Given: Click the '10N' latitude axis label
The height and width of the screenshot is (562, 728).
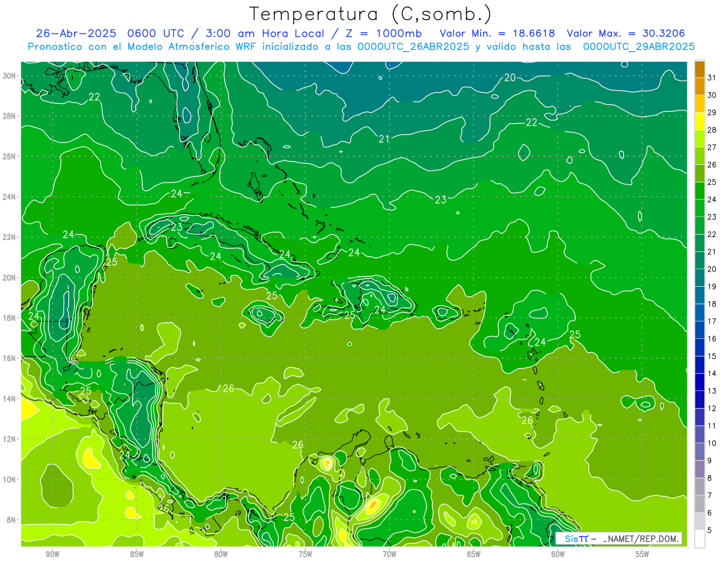Looking at the screenshot, I should pos(9,480).
